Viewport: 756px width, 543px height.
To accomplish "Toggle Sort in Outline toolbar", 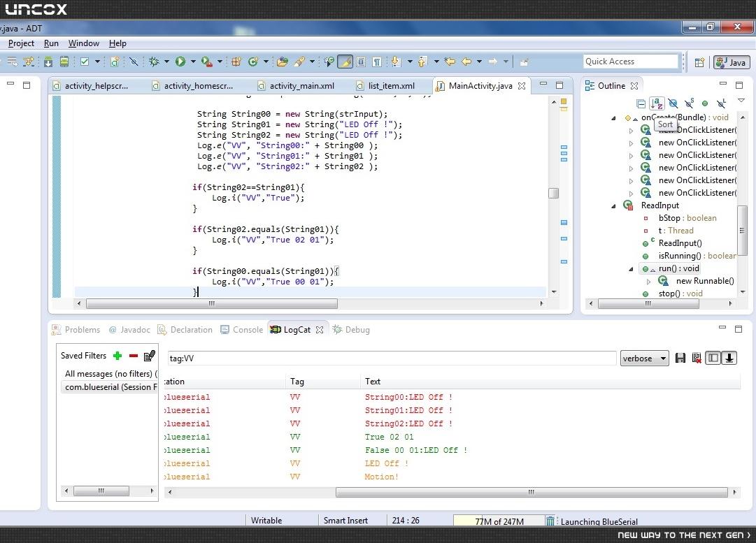I will point(657,103).
